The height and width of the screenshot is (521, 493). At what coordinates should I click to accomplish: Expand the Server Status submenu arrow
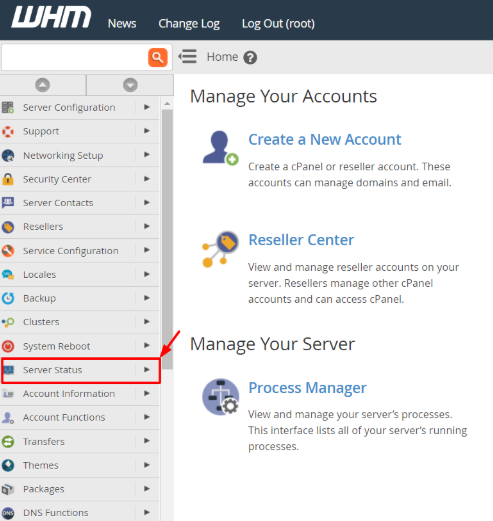point(147,369)
